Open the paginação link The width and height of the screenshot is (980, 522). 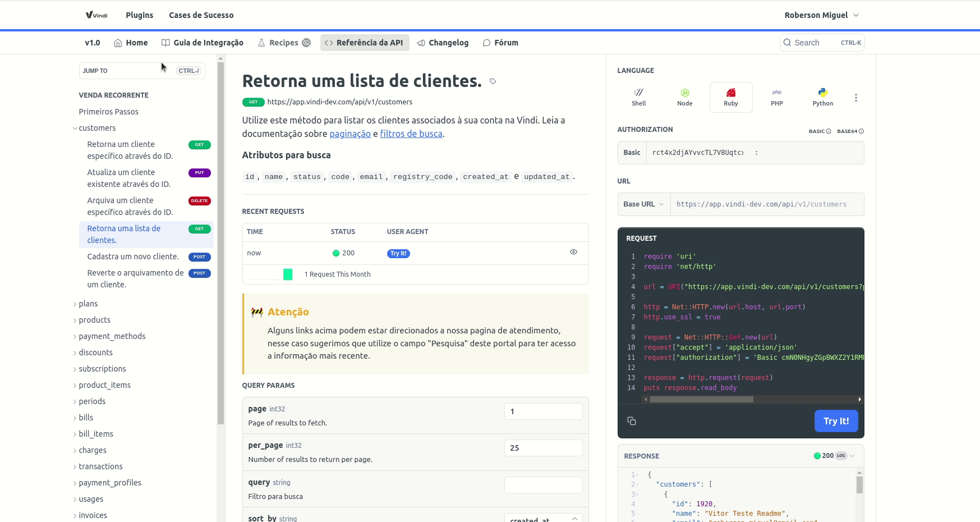(x=350, y=134)
